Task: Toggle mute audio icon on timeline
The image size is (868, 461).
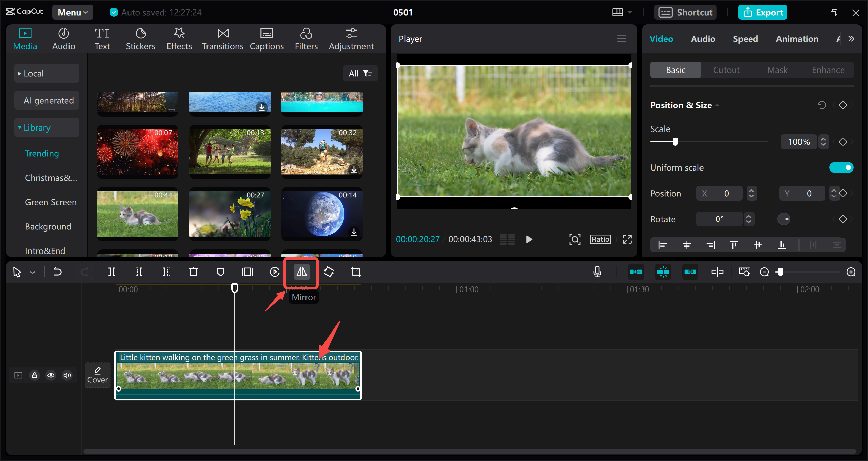Action: coord(67,376)
